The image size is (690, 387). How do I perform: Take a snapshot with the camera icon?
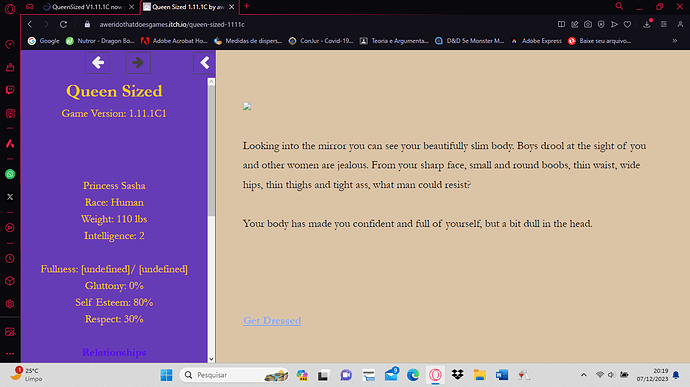pos(588,24)
